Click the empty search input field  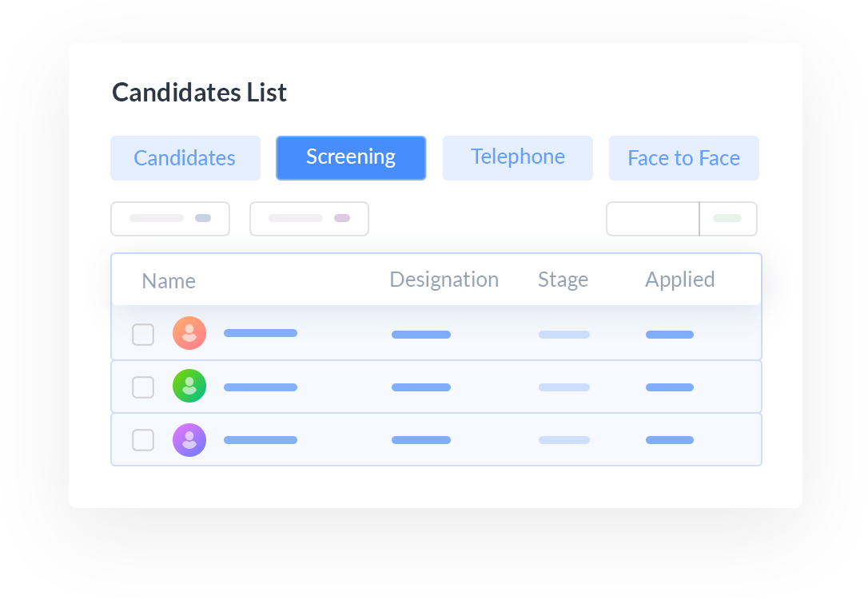coord(652,219)
